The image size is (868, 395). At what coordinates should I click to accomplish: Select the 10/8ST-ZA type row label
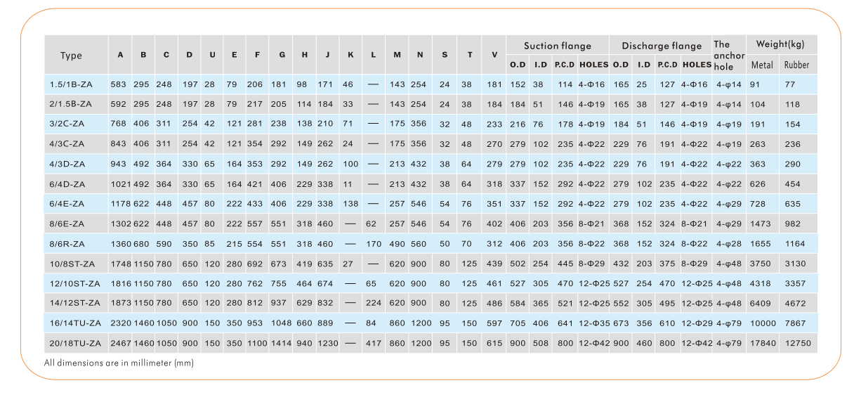pyautogui.click(x=71, y=264)
